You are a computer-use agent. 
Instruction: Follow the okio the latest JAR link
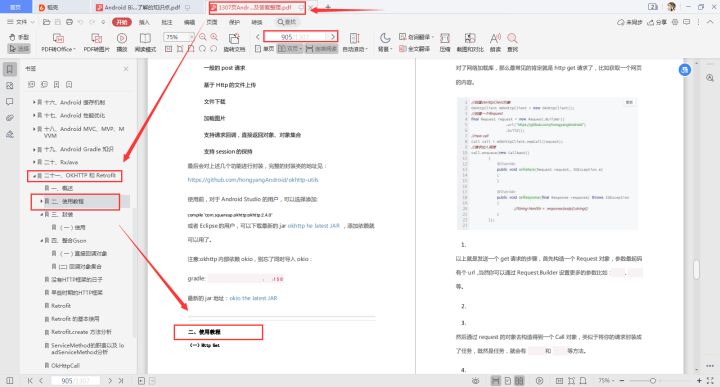[x=253, y=298]
